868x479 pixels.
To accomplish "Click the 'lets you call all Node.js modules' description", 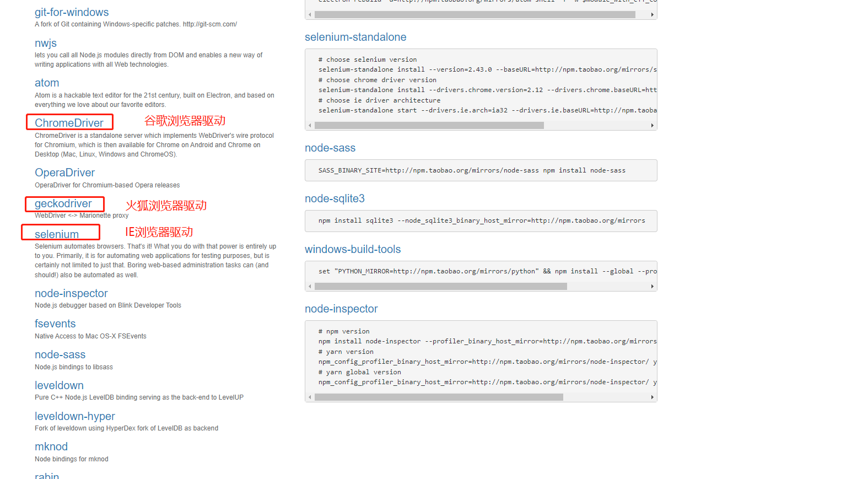I will [149, 60].
